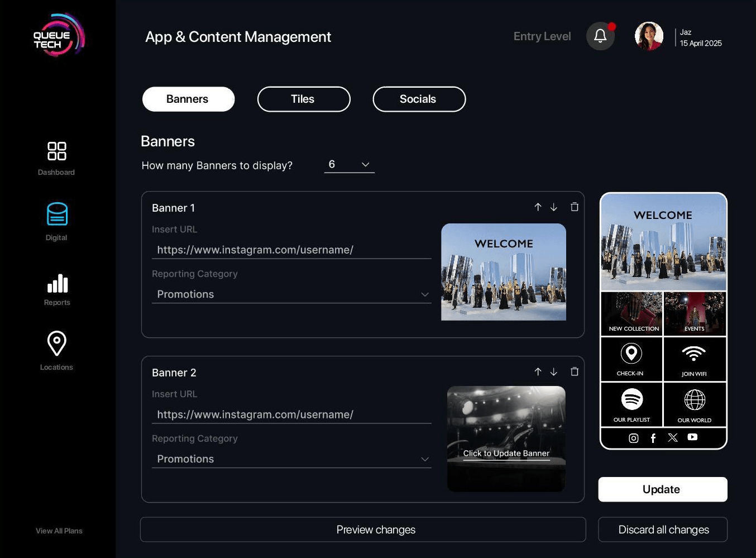Go to Dashboard in sidebar
Viewport: 756px width, 558px height.
pyautogui.click(x=56, y=158)
